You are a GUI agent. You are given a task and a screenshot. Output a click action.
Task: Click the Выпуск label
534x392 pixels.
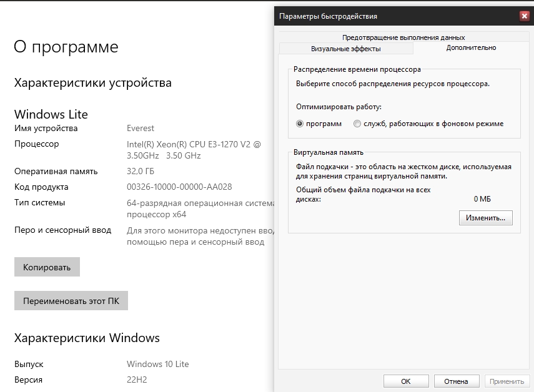(x=29, y=364)
